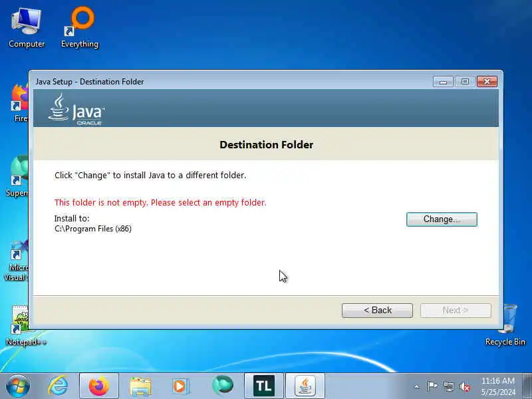Click the install path C:\Program Files (x86)
The image size is (532, 399).
[x=93, y=229]
